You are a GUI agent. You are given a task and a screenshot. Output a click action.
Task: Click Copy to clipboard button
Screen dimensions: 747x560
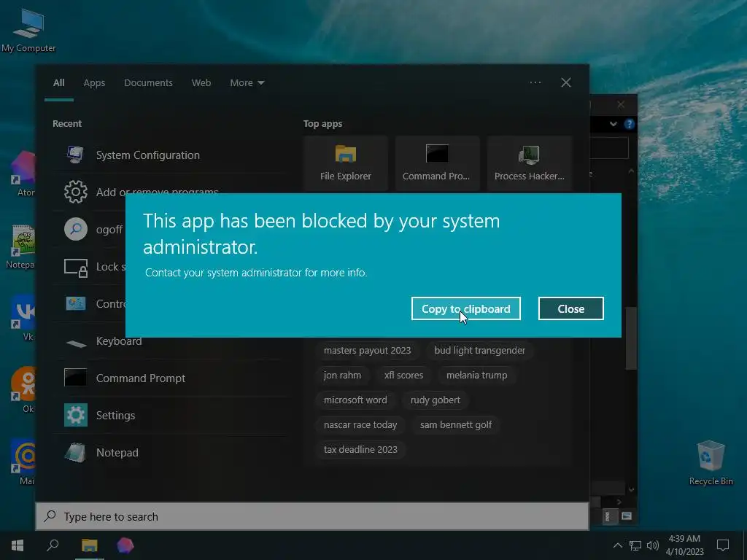pos(465,308)
